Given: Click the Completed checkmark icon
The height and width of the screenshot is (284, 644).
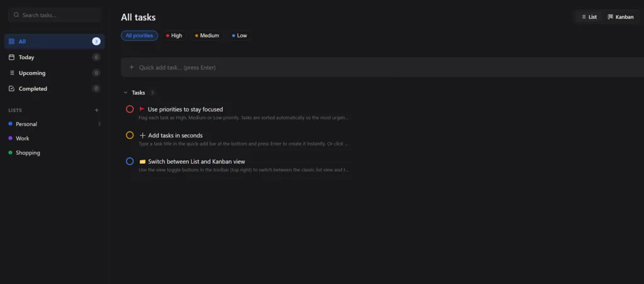Looking at the screenshot, I should [11, 88].
